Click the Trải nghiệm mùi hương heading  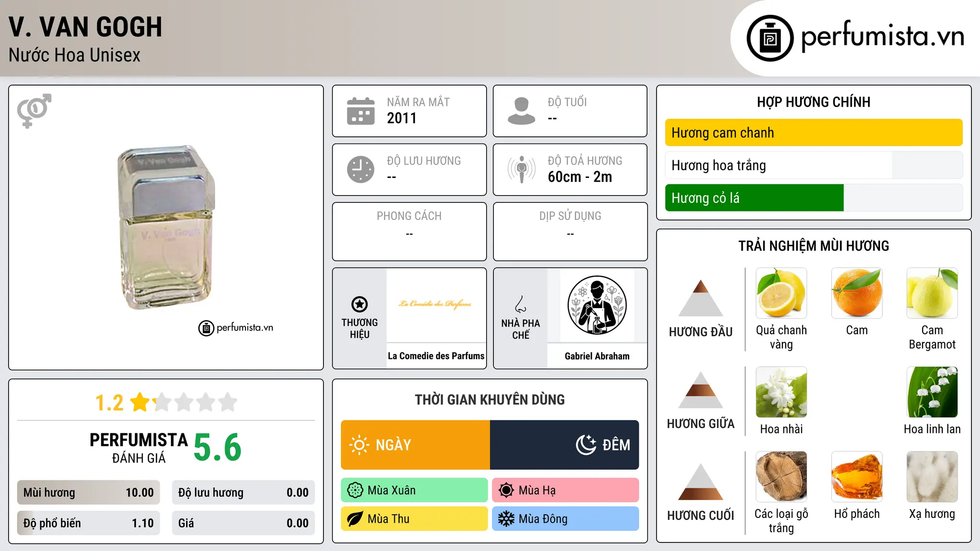(814, 246)
